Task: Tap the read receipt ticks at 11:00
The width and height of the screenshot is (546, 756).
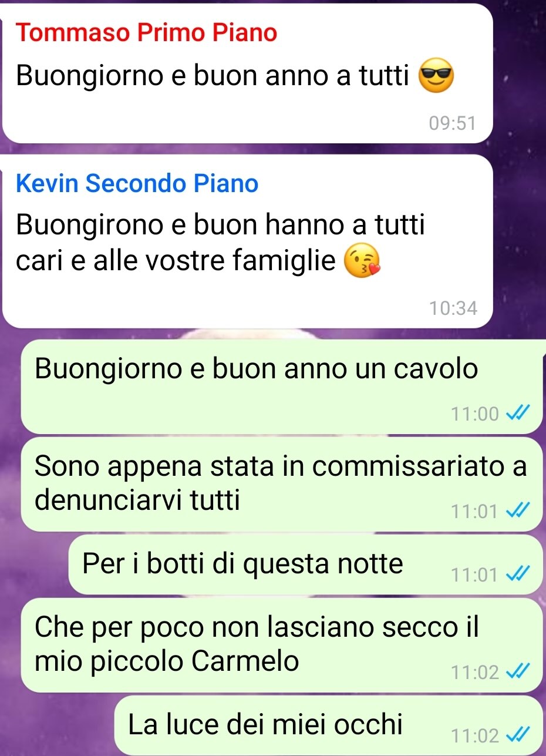Action: 517,414
